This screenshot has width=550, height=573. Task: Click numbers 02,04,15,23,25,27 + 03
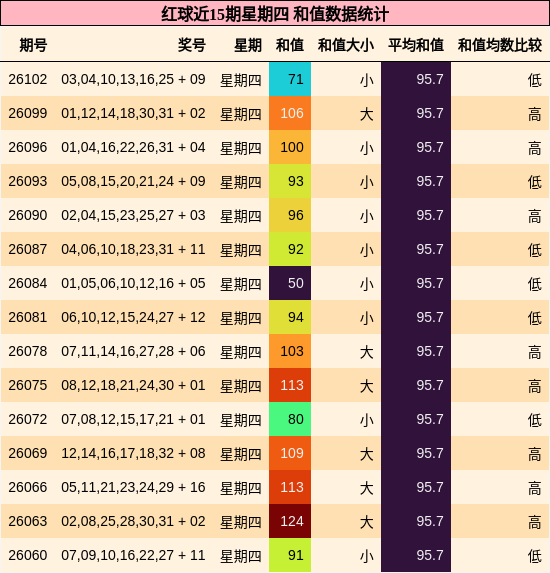coord(133,215)
